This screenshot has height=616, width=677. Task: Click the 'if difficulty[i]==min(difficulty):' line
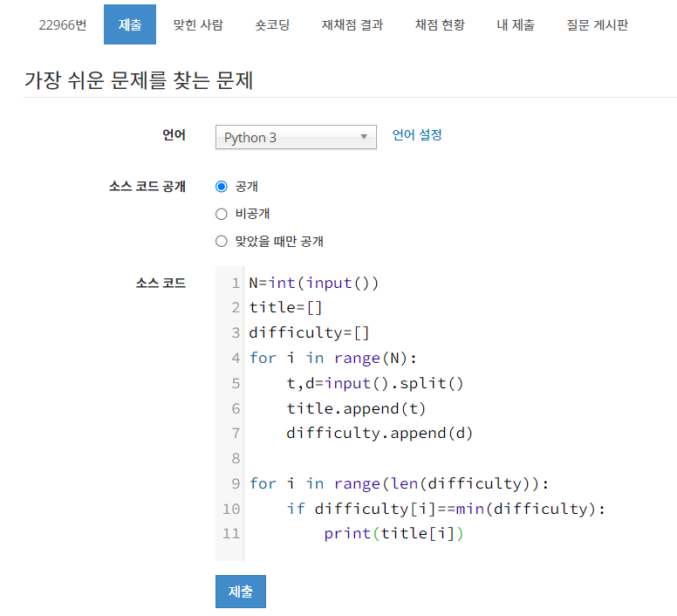click(446, 509)
